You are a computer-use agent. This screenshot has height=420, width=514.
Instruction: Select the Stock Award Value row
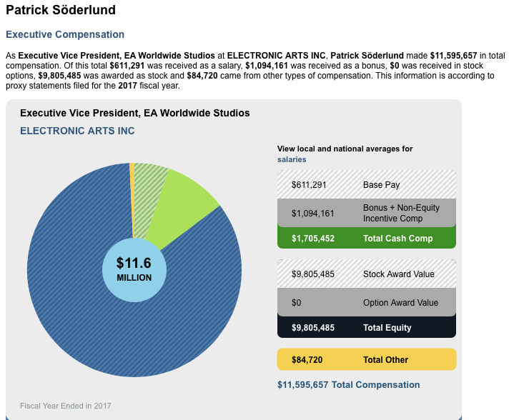click(x=366, y=274)
